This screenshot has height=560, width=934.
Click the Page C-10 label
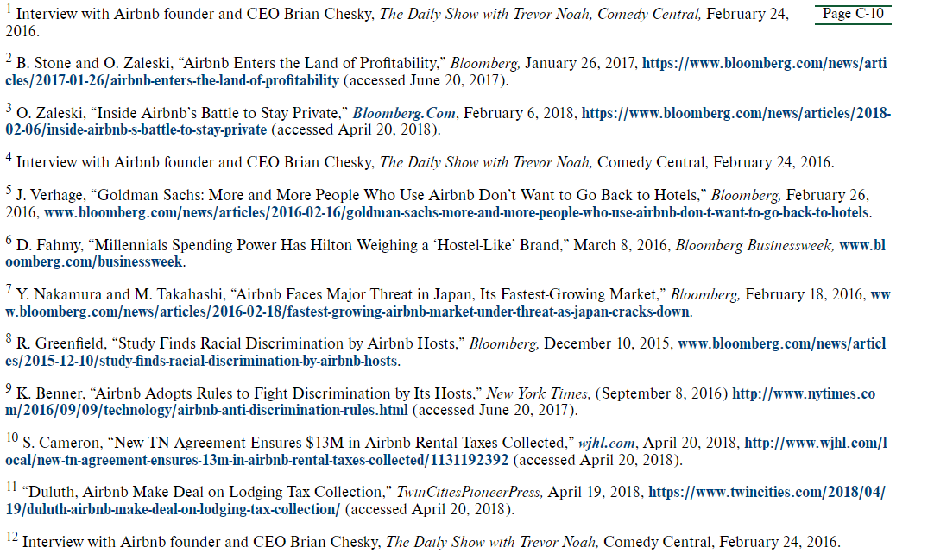tap(853, 14)
